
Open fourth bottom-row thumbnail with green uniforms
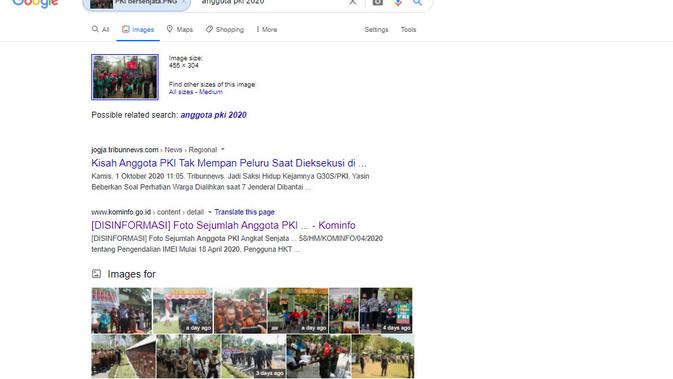click(318, 357)
